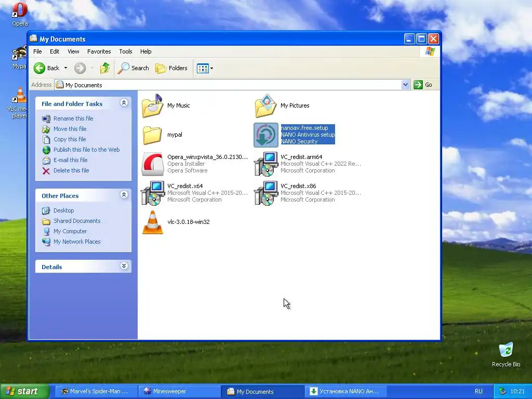Screen dimensions: 532x399
Task: Expand the Address bar dropdown arrow
Action: (x=405, y=85)
